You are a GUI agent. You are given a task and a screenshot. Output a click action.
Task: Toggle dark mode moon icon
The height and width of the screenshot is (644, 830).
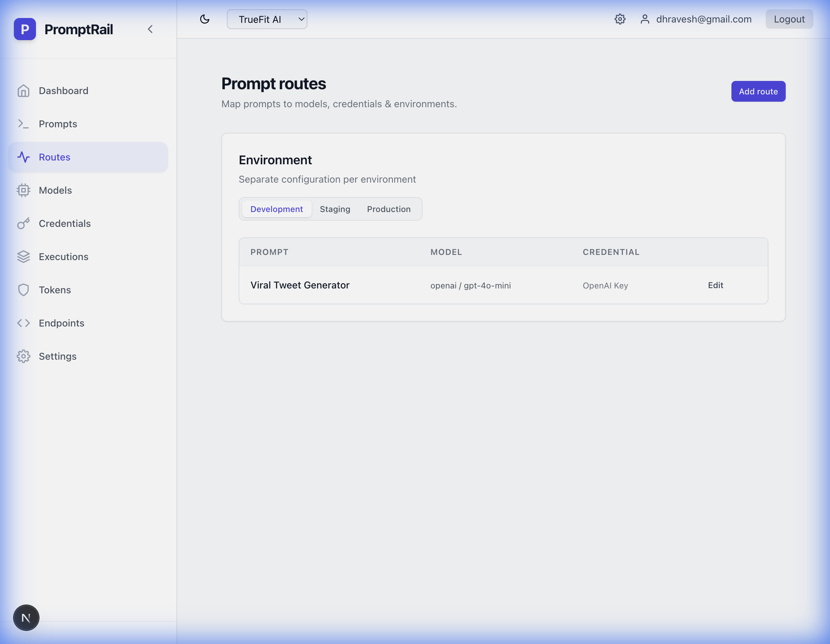[x=204, y=19]
